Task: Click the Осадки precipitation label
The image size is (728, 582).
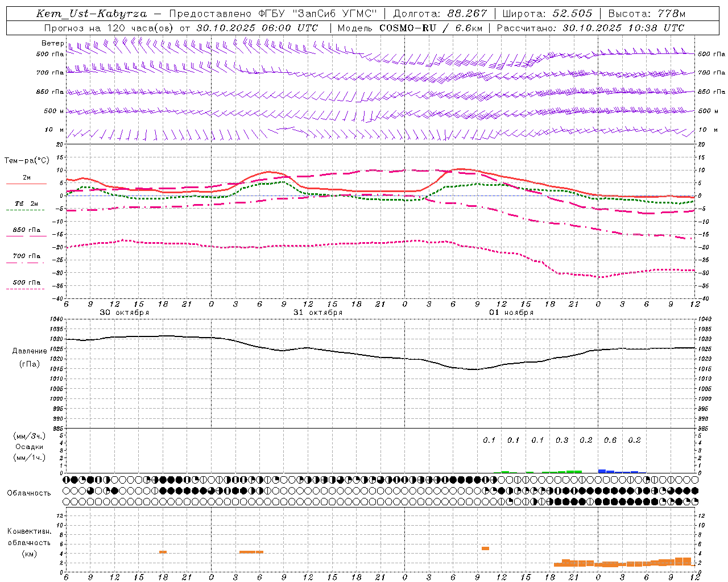Action: (29, 447)
